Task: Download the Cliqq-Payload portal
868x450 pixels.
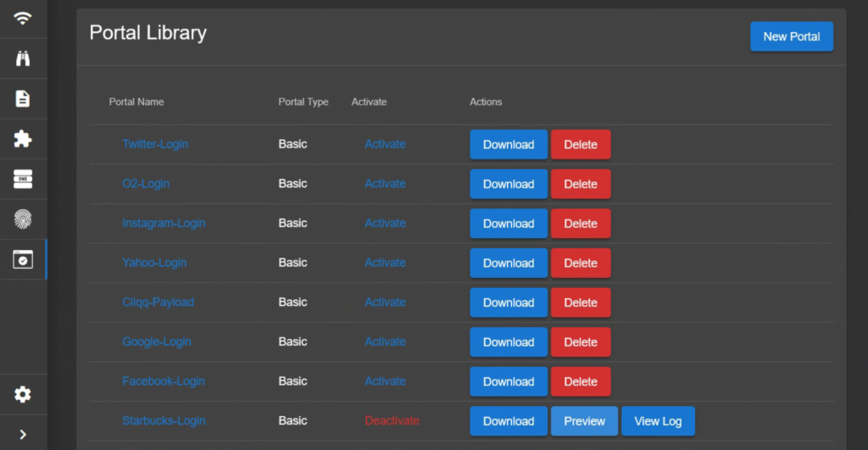Action: [509, 303]
